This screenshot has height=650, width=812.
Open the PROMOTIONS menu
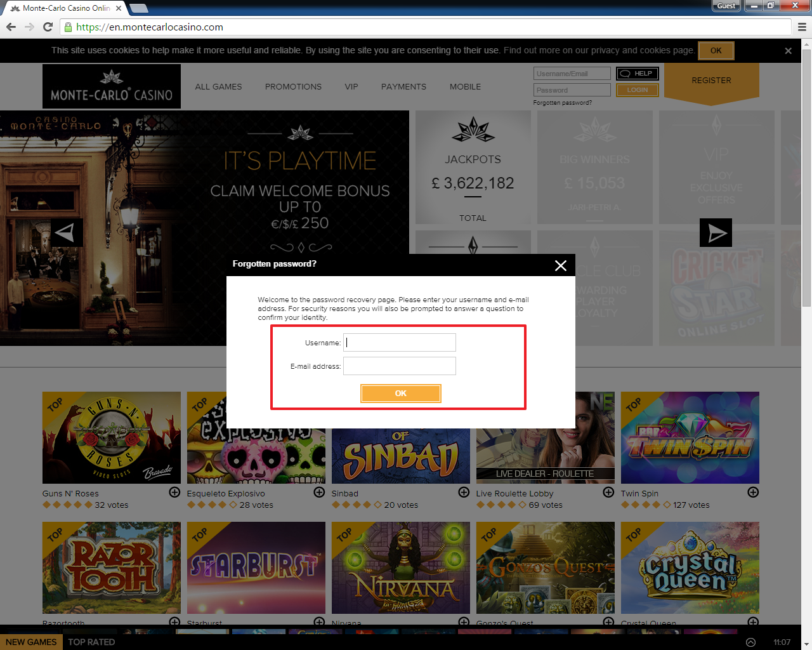coord(293,86)
